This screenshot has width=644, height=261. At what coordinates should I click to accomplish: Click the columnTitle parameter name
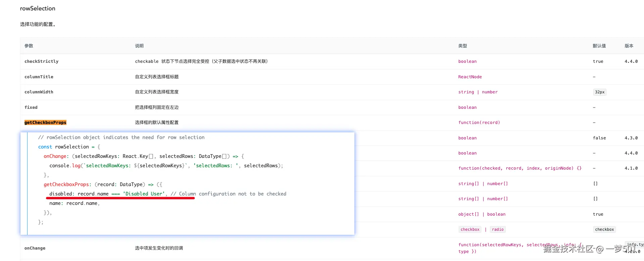39,77
